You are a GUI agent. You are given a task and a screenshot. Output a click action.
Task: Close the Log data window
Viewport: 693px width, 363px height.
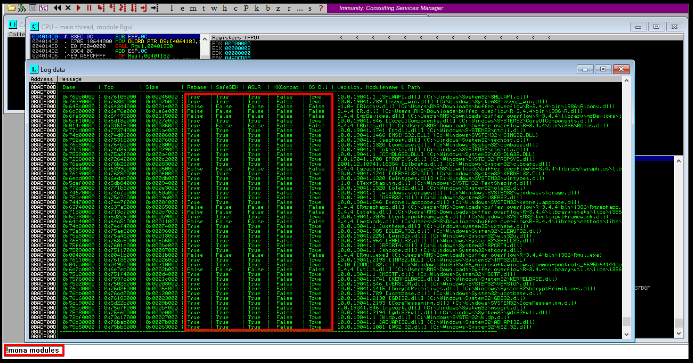coord(621,69)
